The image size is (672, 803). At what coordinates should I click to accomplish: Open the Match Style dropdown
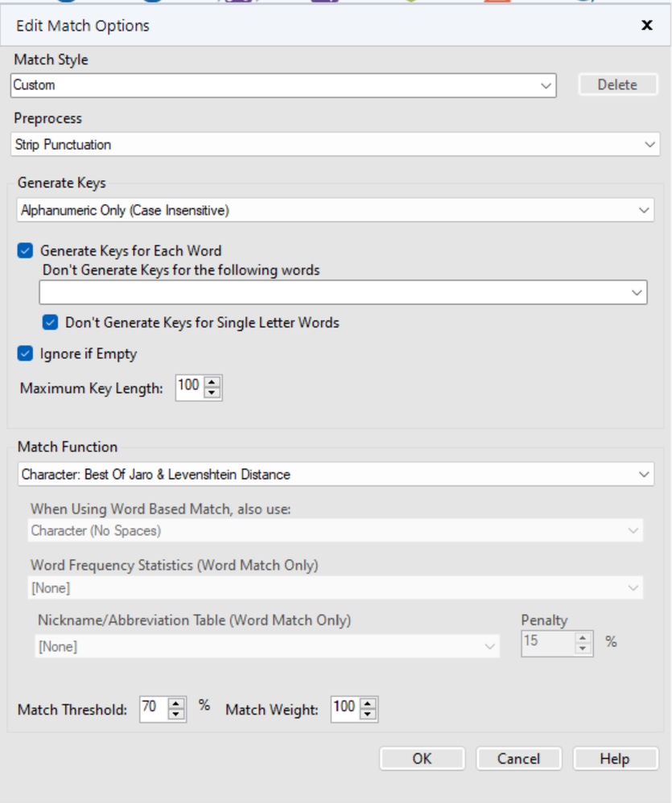click(546, 85)
